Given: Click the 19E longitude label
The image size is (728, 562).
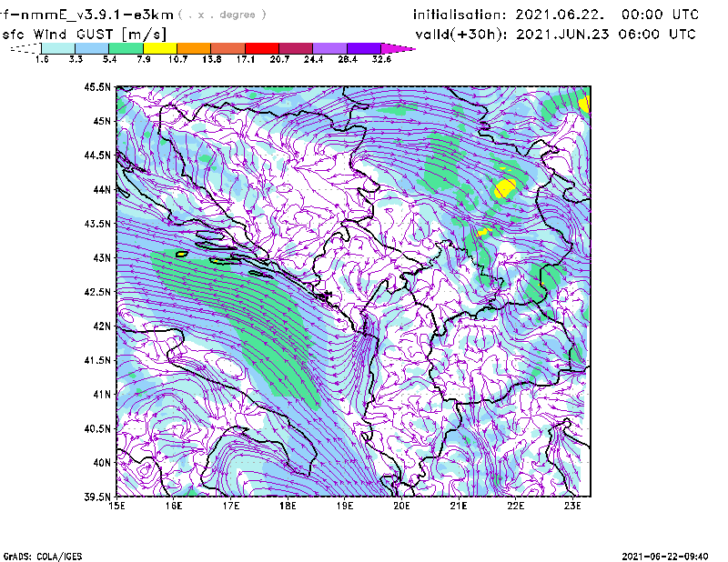Looking at the screenshot, I should 345,506.
